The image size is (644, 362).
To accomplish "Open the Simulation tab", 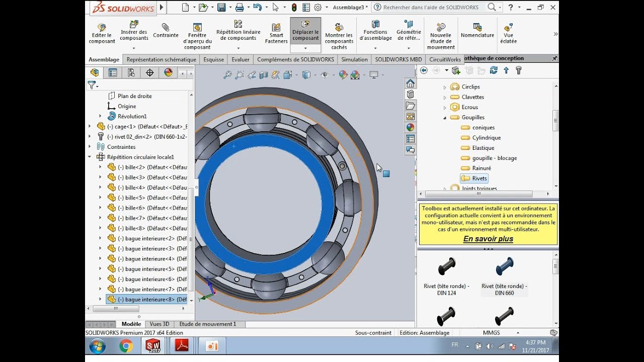I will (x=354, y=59).
